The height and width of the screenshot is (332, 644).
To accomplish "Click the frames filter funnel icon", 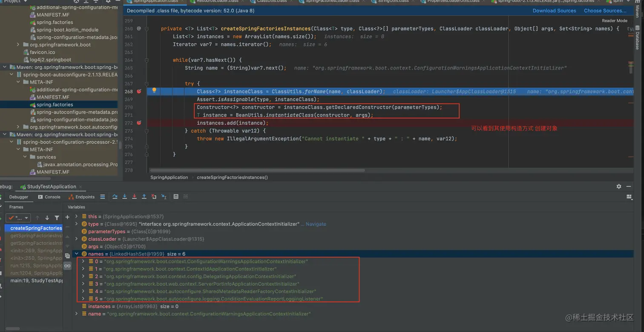I will click(57, 218).
